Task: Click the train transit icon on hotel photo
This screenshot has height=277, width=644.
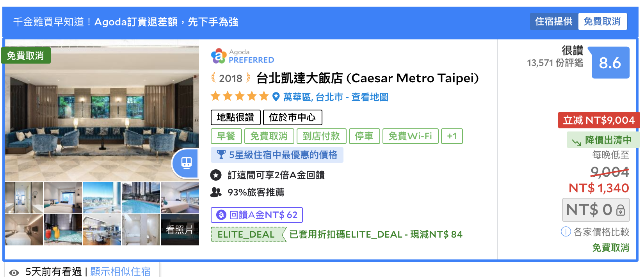Action: pos(186,163)
